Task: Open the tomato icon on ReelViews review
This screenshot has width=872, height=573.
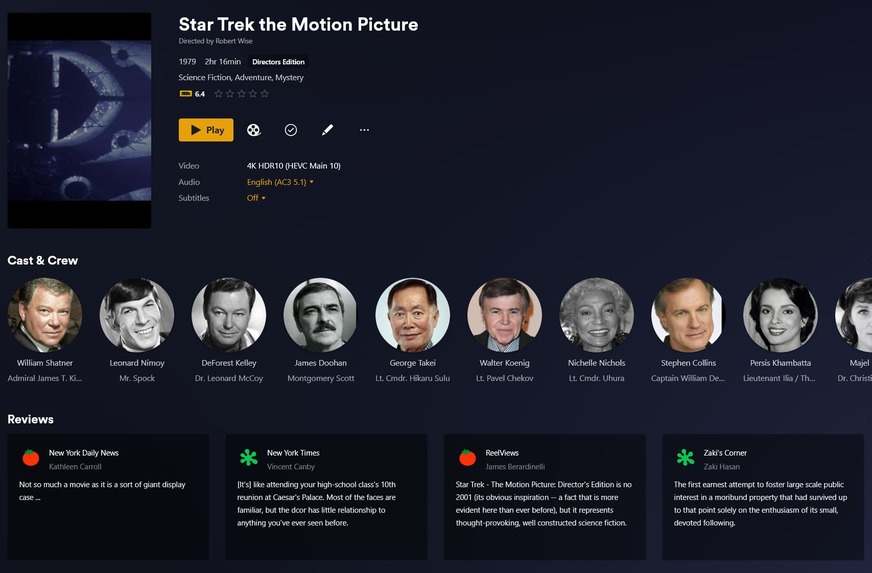Action: 467,458
